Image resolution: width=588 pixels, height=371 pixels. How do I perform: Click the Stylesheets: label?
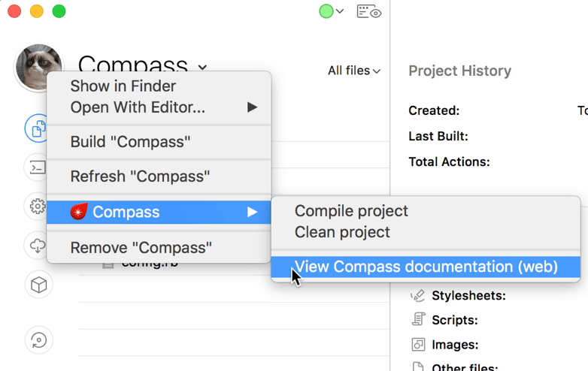pos(468,295)
